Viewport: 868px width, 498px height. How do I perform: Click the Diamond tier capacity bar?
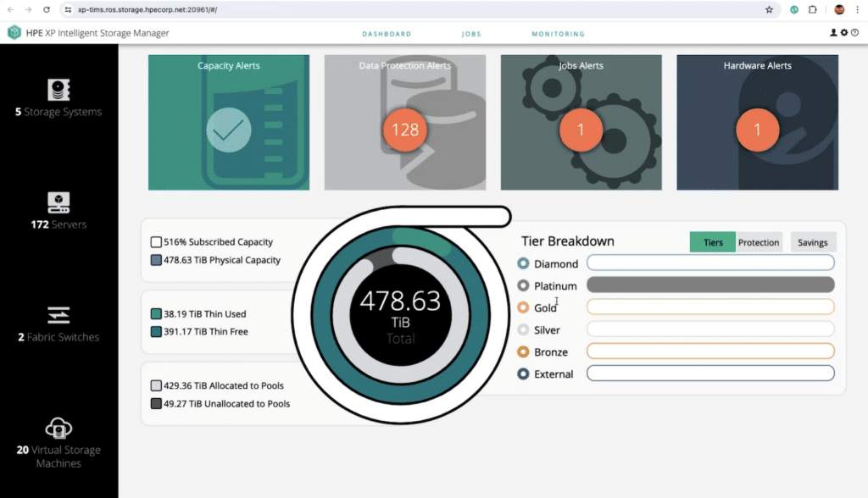tap(710, 263)
